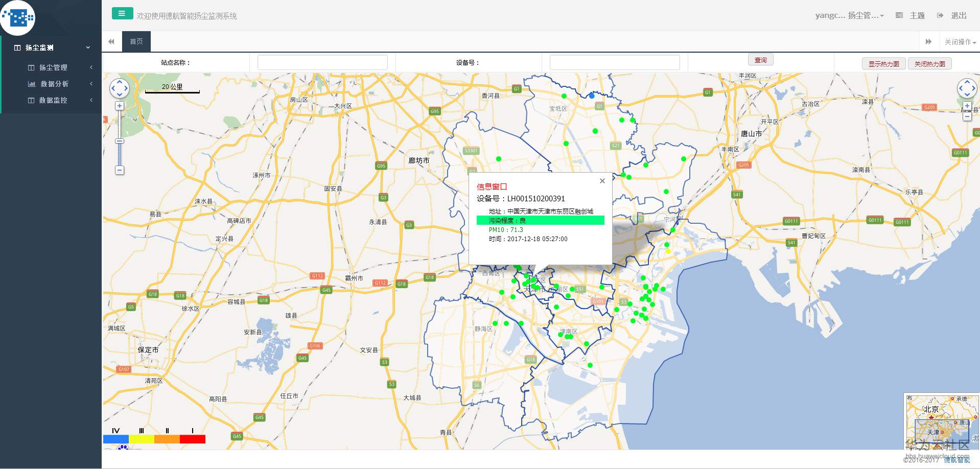Pan map down using the right-side compass control
This screenshot has width=980, height=469.
point(967,95)
